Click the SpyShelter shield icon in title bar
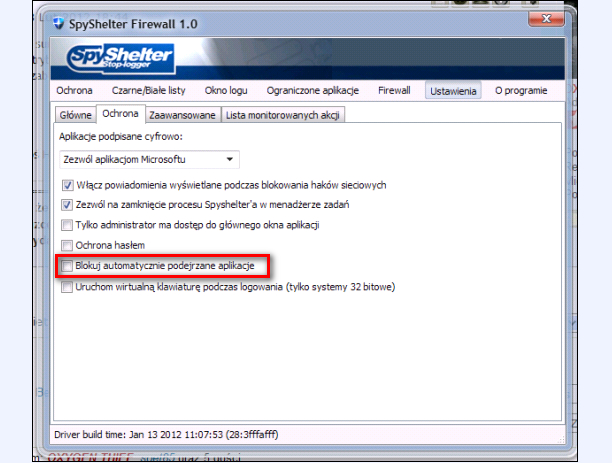The width and height of the screenshot is (612, 463). coord(59,23)
